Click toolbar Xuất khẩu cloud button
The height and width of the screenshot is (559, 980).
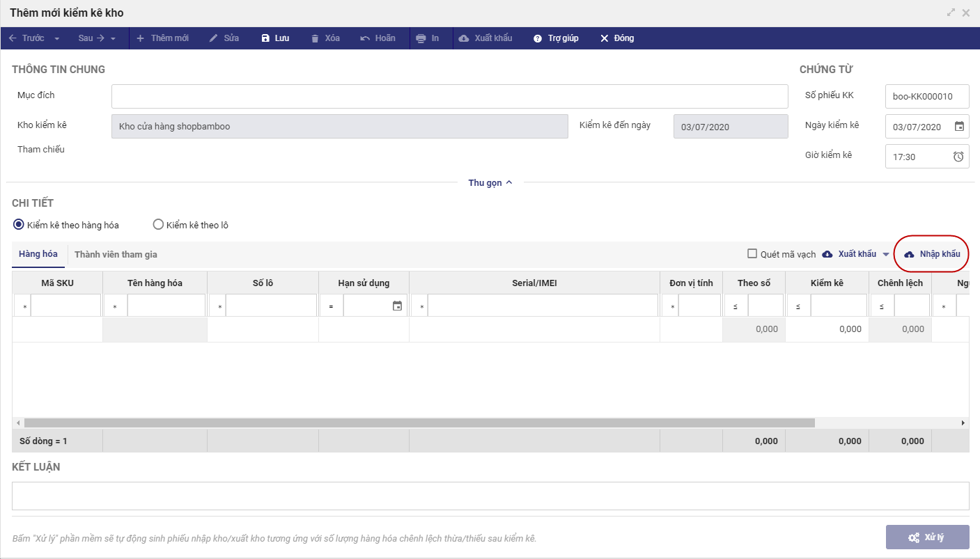pos(485,38)
